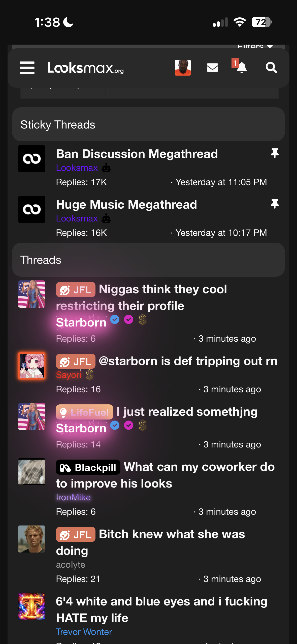This screenshot has width=297, height=644.
Task: Click the pin icon on Ban Discussion Megathread
Action: (x=275, y=153)
